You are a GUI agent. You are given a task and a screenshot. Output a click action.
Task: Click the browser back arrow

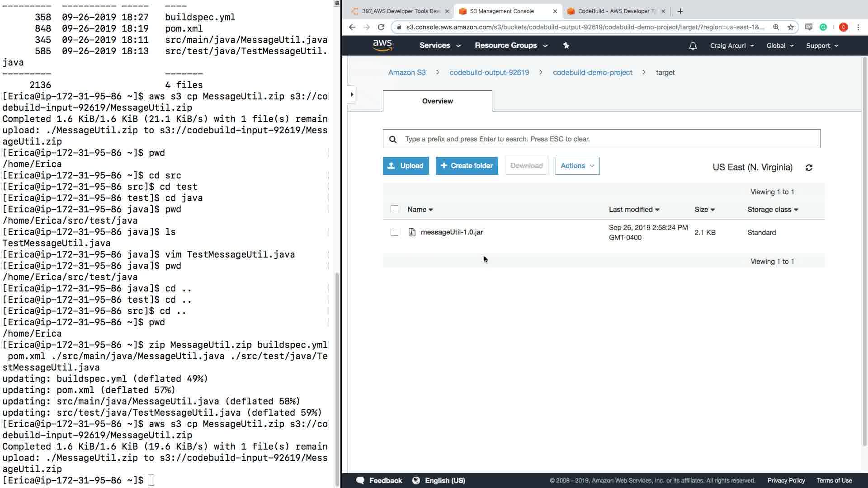pos(352,27)
